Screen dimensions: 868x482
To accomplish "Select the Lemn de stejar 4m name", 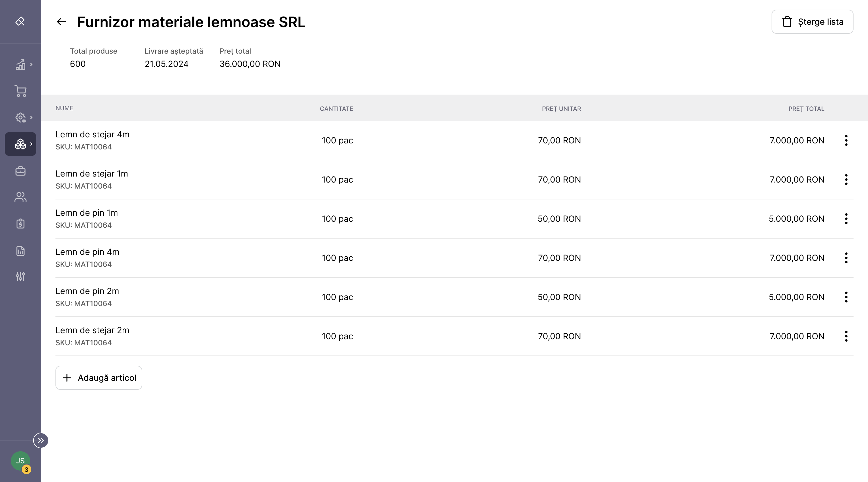I will (x=92, y=134).
